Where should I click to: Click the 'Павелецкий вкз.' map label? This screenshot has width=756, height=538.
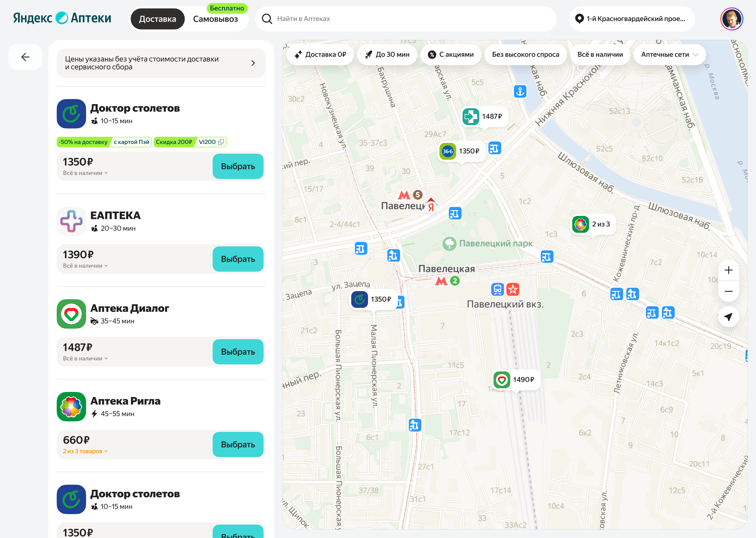[x=505, y=304]
